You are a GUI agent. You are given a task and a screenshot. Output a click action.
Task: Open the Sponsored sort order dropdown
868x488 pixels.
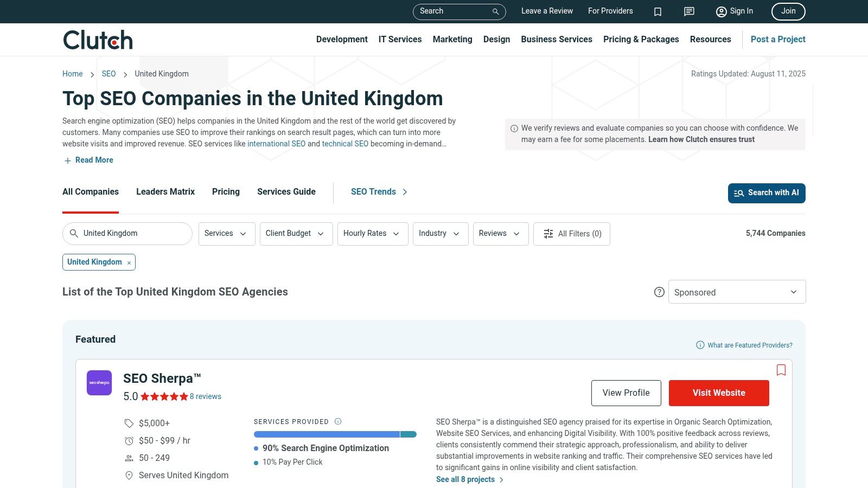click(x=737, y=292)
